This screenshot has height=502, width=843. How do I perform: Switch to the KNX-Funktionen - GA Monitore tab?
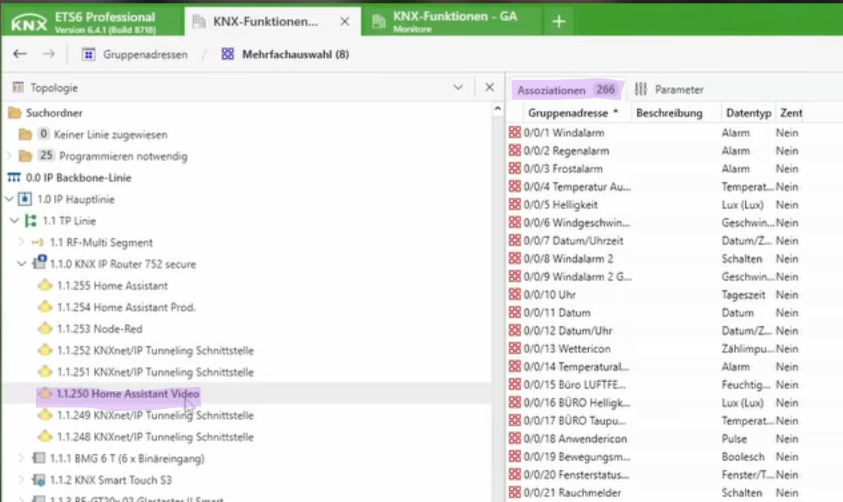454,21
